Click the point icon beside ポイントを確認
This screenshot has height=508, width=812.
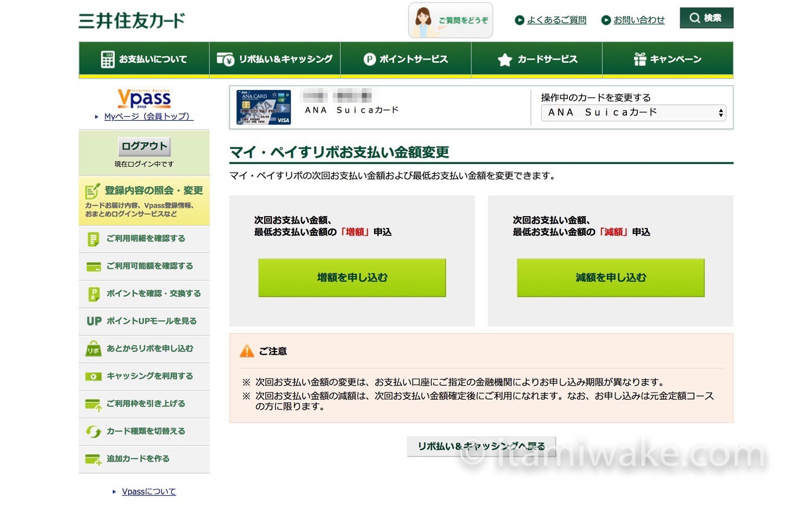point(94,295)
